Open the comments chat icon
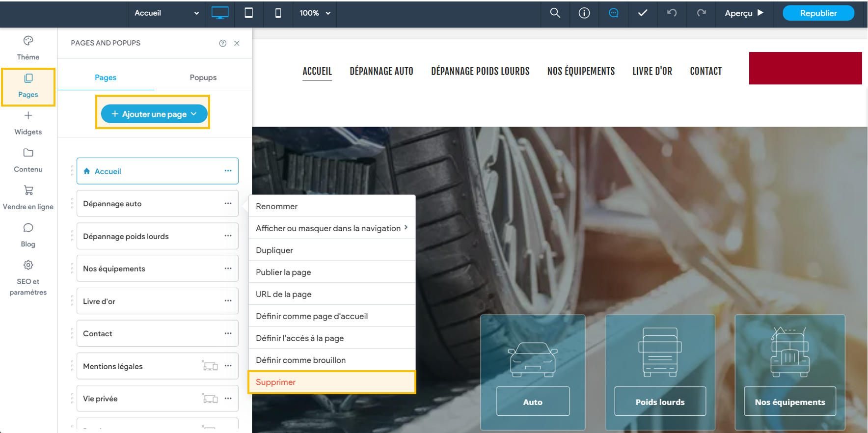This screenshot has width=868, height=433. pos(614,13)
